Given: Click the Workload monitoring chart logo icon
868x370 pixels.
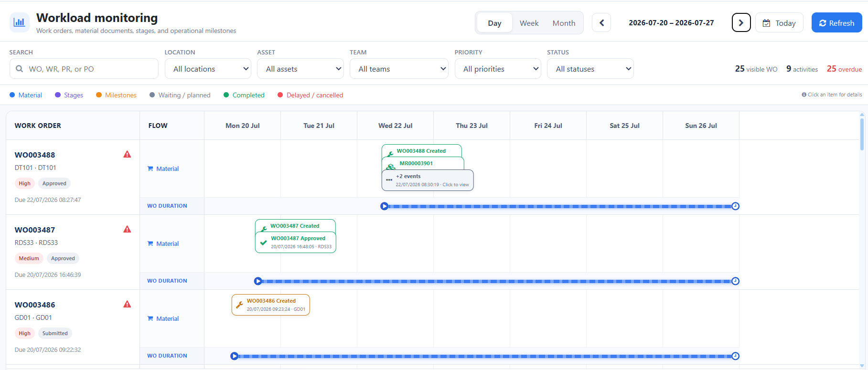Looking at the screenshot, I should (20, 22).
